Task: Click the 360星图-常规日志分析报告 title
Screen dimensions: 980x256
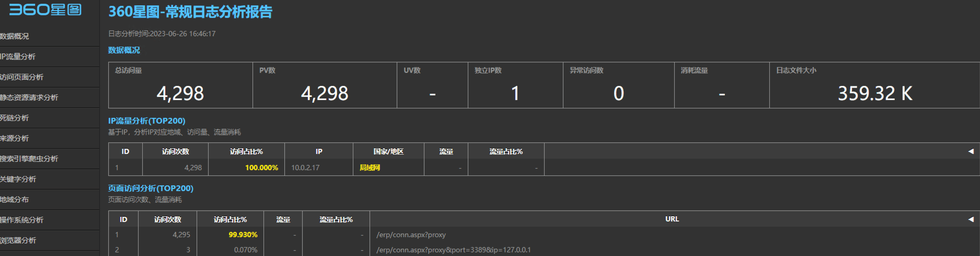Action: pyautogui.click(x=190, y=12)
